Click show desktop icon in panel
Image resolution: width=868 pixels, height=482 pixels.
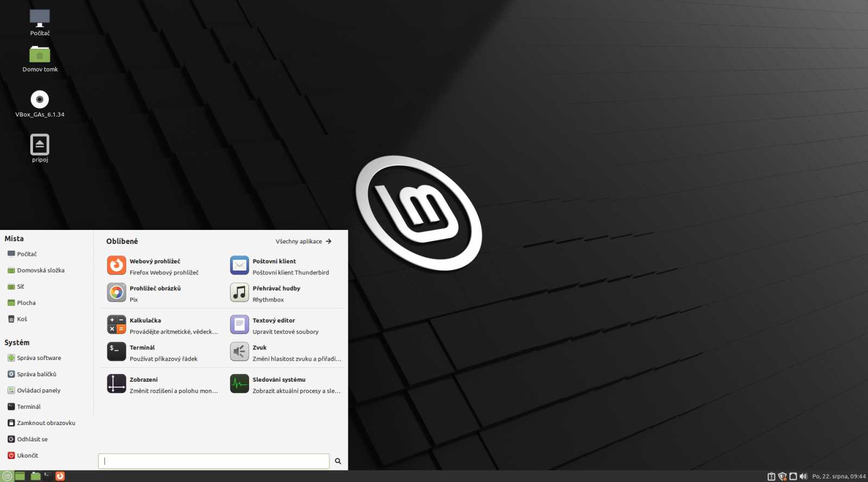click(20, 476)
